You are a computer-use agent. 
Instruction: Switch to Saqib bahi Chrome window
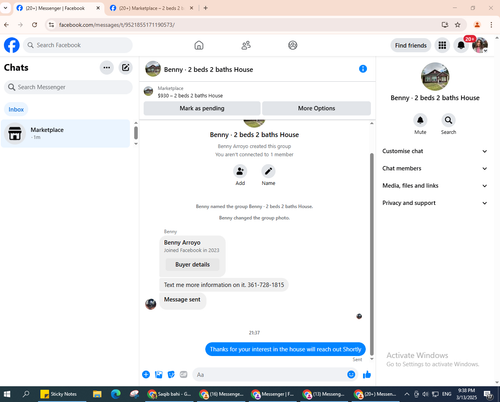click(170, 394)
